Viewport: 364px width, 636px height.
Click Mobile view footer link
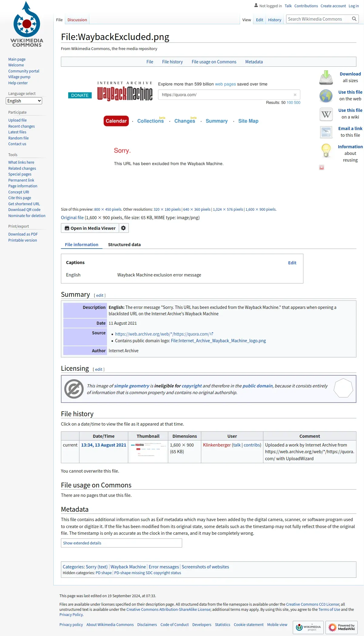coord(277,625)
